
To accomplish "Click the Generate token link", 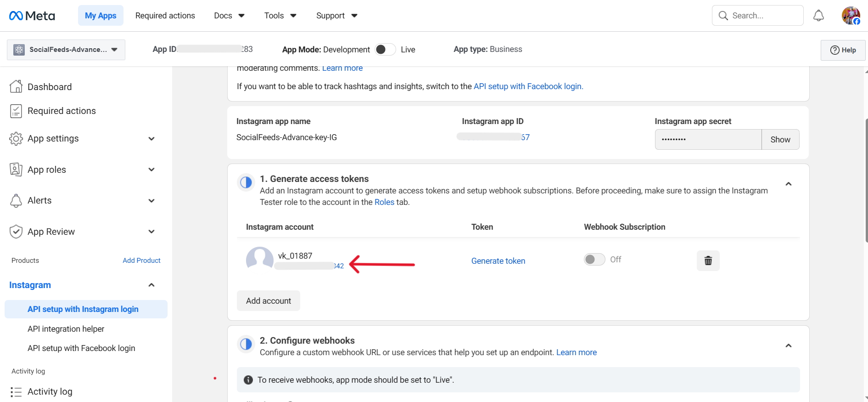I will pos(498,261).
